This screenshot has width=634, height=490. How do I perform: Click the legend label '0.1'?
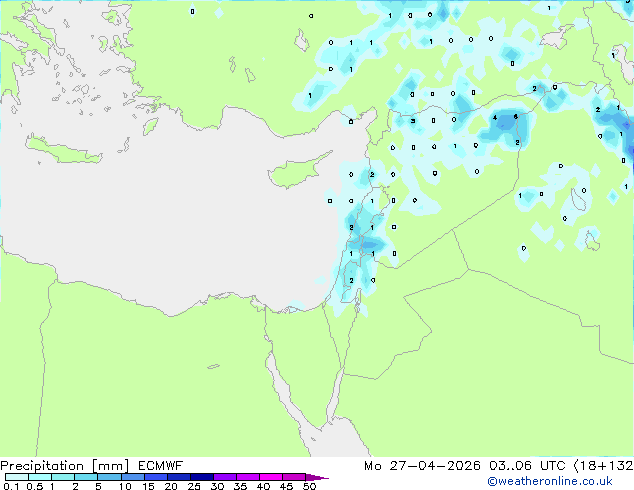(11, 486)
